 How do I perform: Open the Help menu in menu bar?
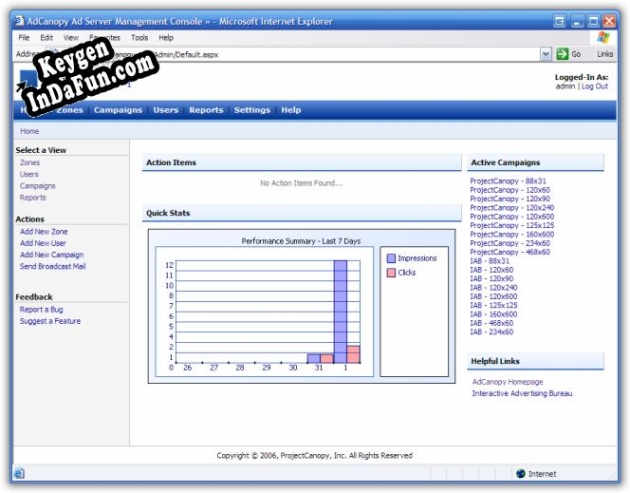point(166,38)
